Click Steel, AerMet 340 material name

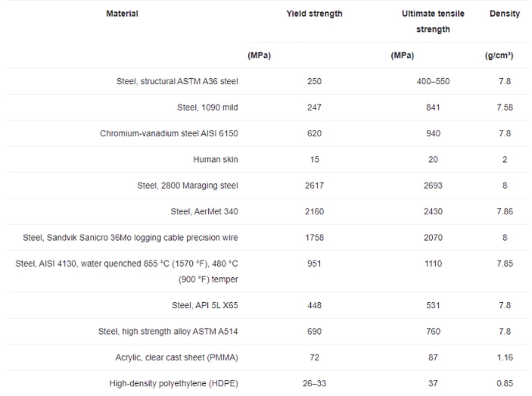(x=204, y=211)
